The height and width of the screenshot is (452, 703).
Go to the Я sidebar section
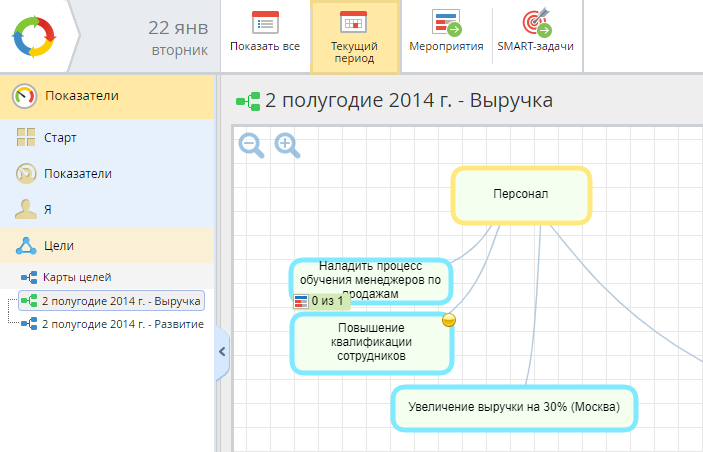point(107,210)
